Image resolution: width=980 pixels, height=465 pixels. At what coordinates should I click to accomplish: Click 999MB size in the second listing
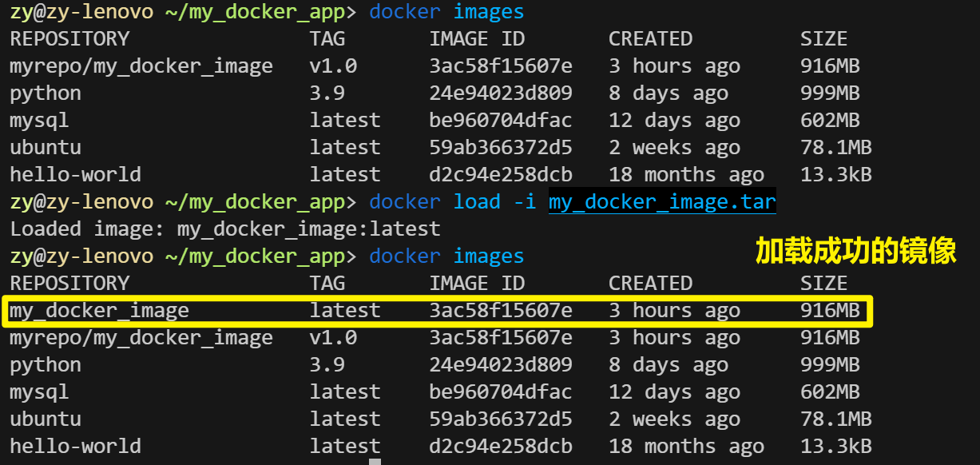click(830, 365)
